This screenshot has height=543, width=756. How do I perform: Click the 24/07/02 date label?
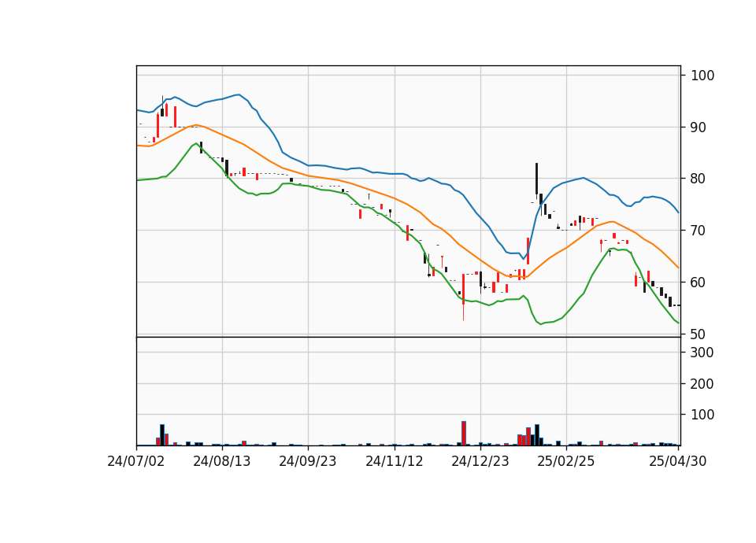136,461
